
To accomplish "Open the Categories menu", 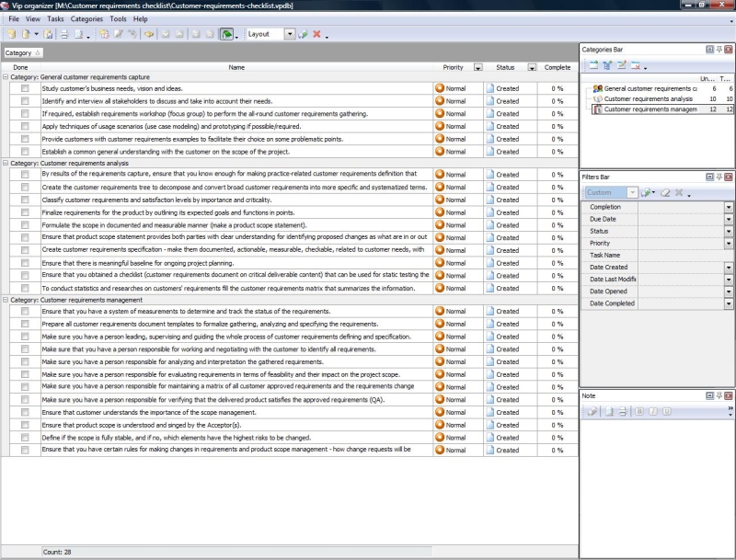I will tap(86, 18).
